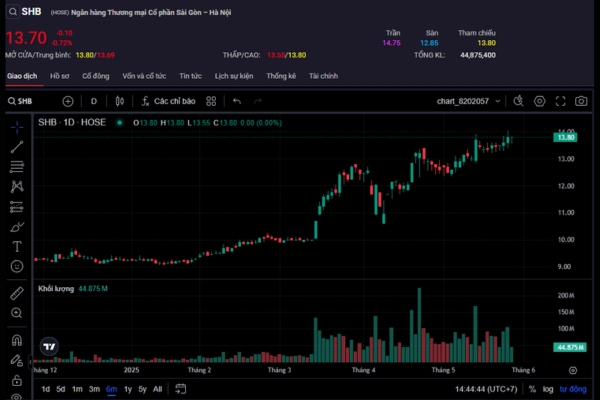The height and width of the screenshot is (400, 600).
Task: Open Lịch sự kiện tab
Action: point(234,76)
